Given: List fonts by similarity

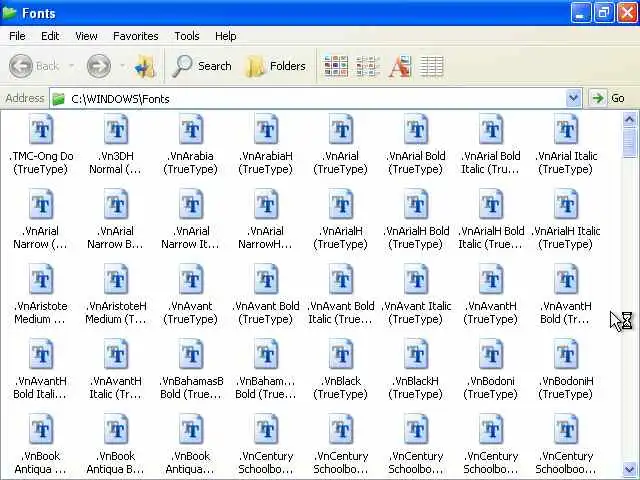Looking at the screenshot, I should [400, 66].
